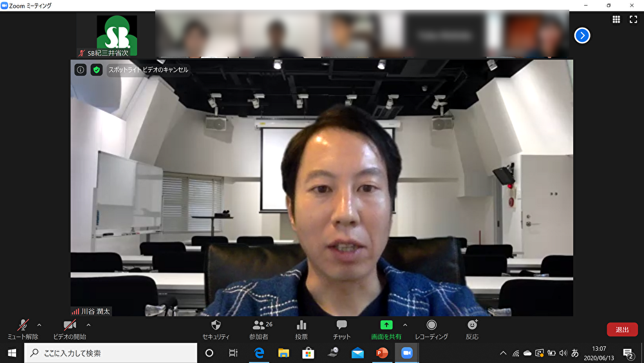Click the meeting info icon
Screen dimensions: 644x363
80,70
